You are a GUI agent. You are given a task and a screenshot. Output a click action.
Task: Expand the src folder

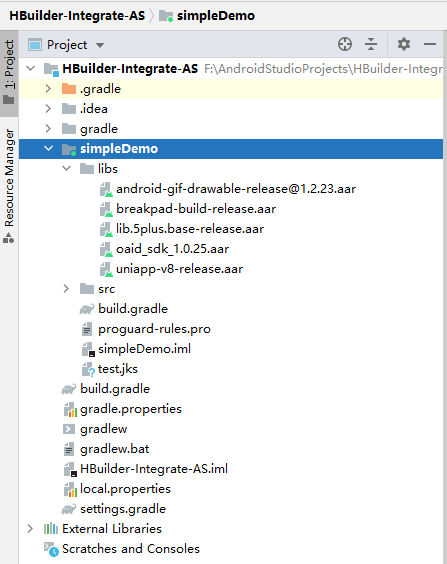[x=66, y=288]
